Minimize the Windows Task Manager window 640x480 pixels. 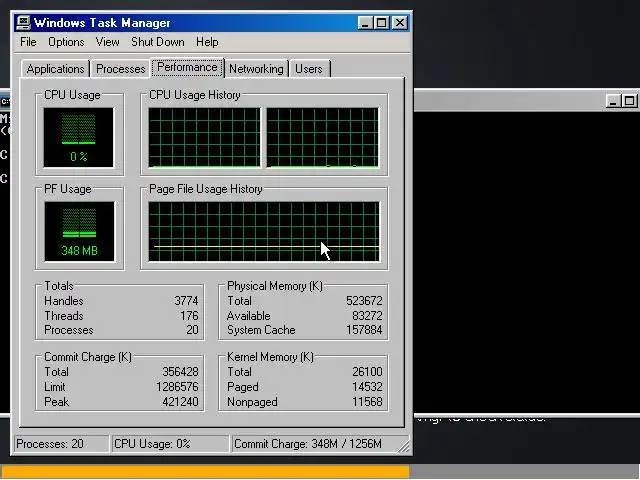pyautogui.click(x=364, y=22)
